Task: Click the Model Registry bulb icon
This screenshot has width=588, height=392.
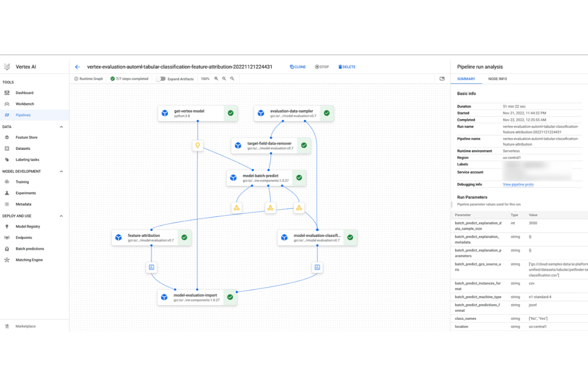Action: (x=7, y=226)
